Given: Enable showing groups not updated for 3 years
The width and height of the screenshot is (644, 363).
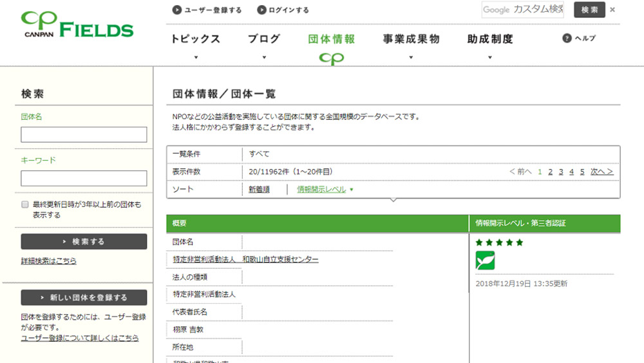Looking at the screenshot, I should pos(25,204).
